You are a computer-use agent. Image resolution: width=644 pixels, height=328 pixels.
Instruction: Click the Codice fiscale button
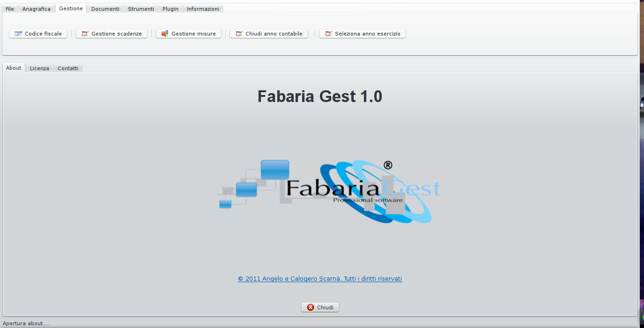point(38,34)
